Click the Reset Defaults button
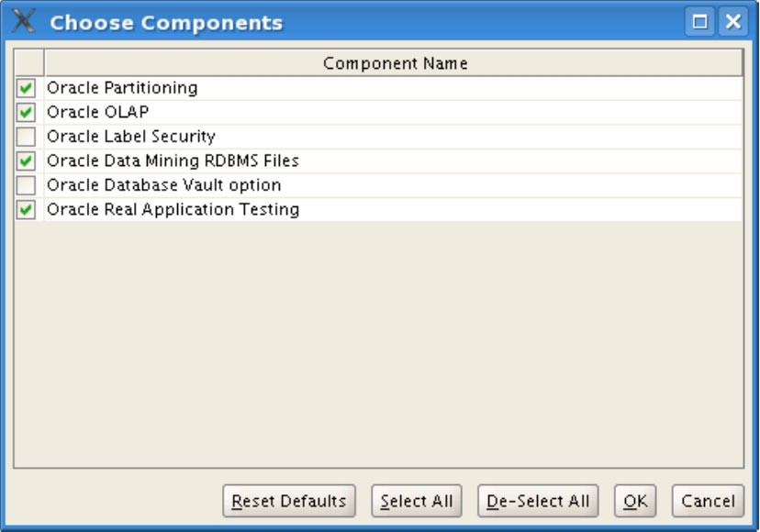 pyautogui.click(x=288, y=502)
